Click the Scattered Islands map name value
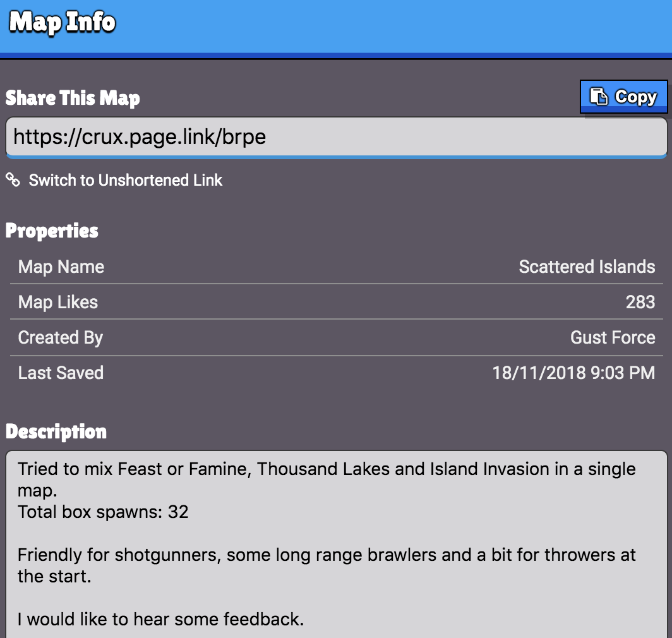 click(587, 267)
